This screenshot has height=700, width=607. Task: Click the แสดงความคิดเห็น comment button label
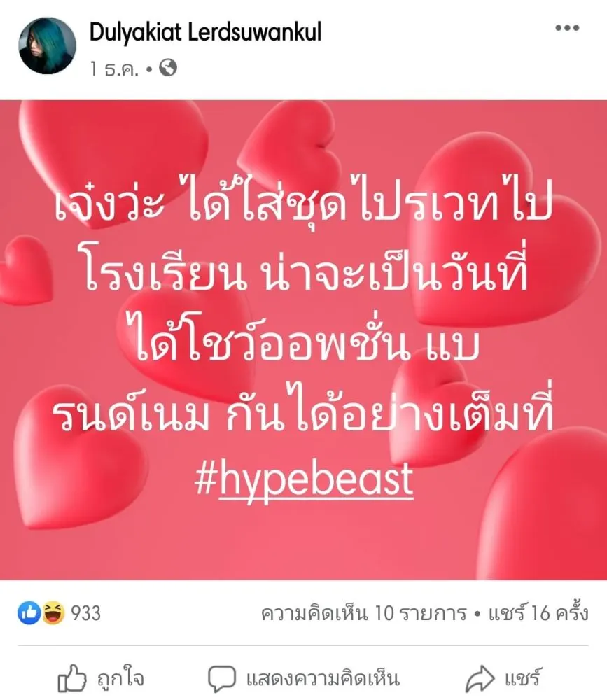[323, 678]
